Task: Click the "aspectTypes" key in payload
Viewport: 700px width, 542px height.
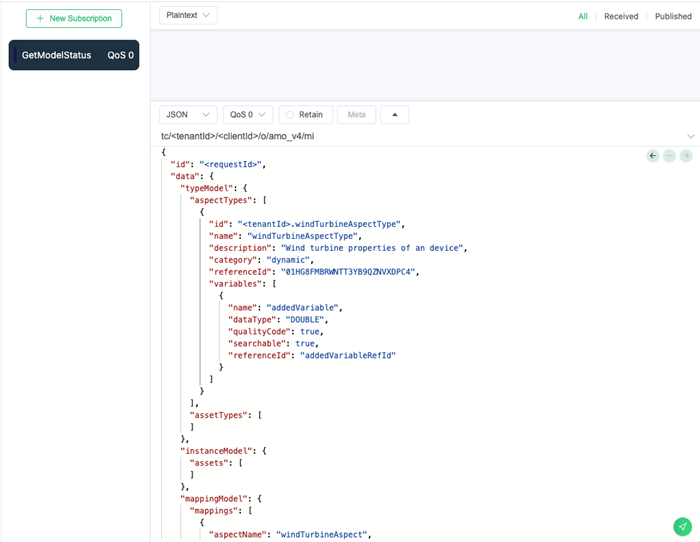Action: (221, 200)
